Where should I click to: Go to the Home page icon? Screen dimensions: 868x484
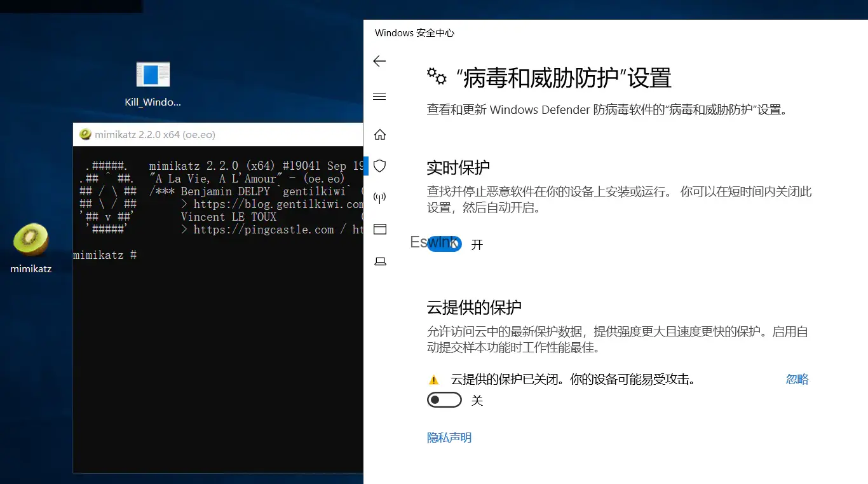(380, 135)
